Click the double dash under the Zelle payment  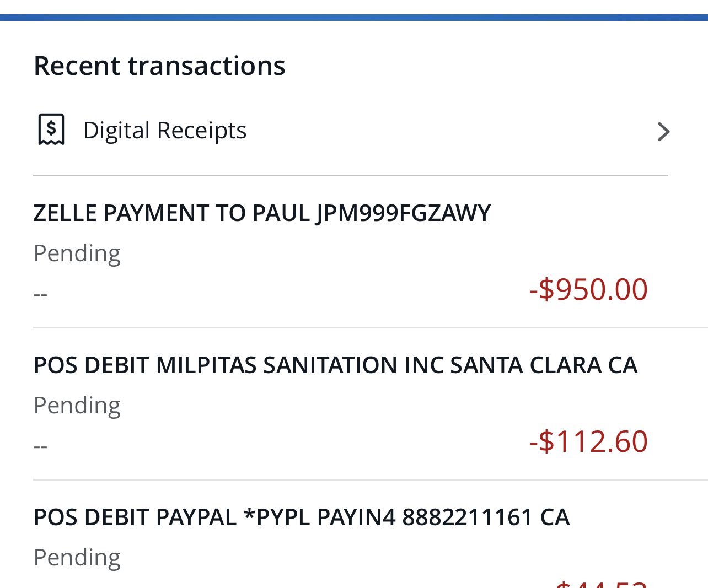coord(40,294)
